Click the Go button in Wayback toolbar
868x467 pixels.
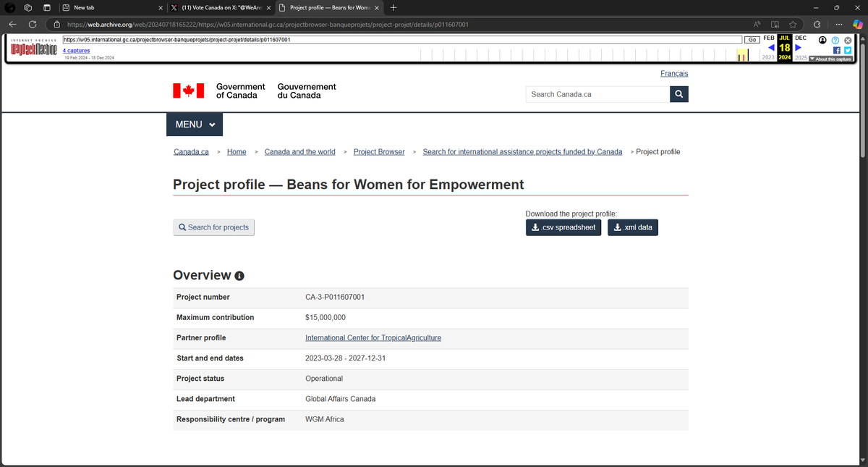[752, 39]
